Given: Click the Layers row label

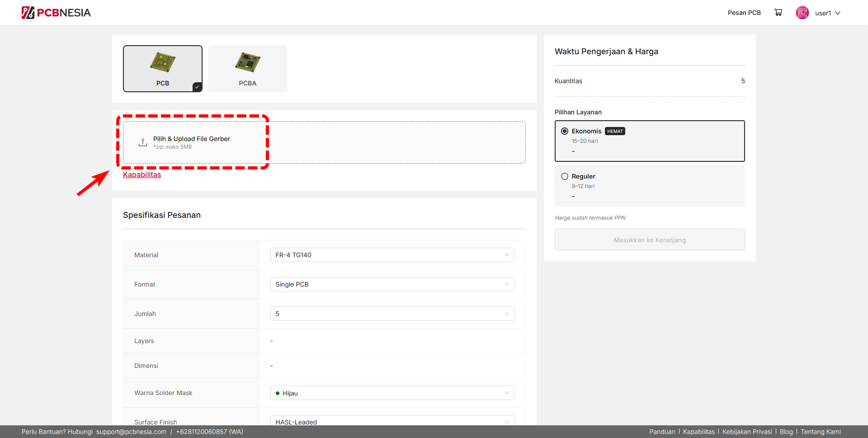Looking at the screenshot, I should click(144, 341).
